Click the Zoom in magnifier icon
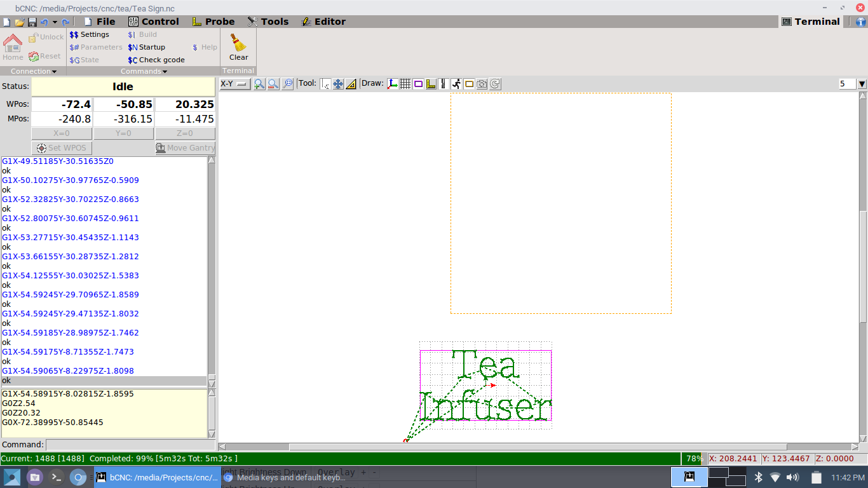This screenshot has height=488, width=868. coord(259,84)
